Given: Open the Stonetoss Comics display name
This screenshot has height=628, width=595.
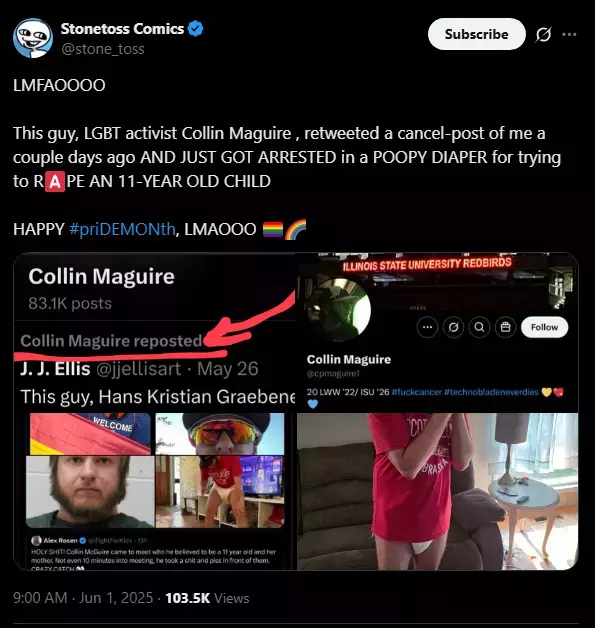Looking at the screenshot, I should click(122, 29).
